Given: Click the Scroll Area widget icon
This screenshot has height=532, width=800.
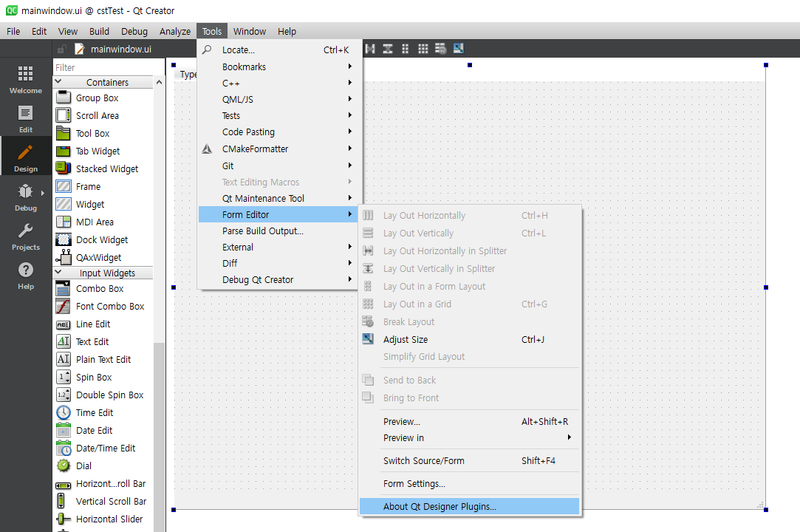Looking at the screenshot, I should point(64,115).
